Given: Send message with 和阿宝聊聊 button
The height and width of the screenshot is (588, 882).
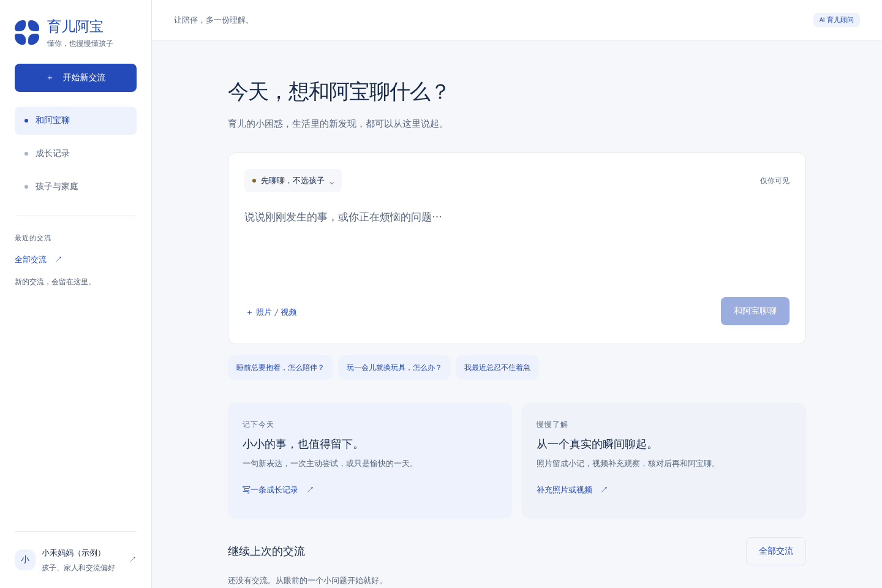Looking at the screenshot, I should tap(755, 311).
